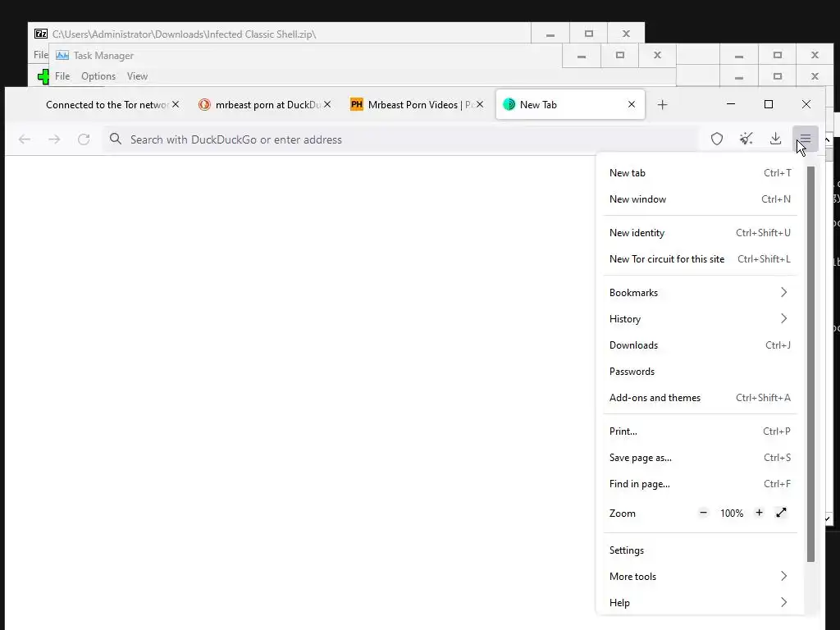This screenshot has height=630, width=840.
Task: Expand the Help submenu
Action: (701, 603)
